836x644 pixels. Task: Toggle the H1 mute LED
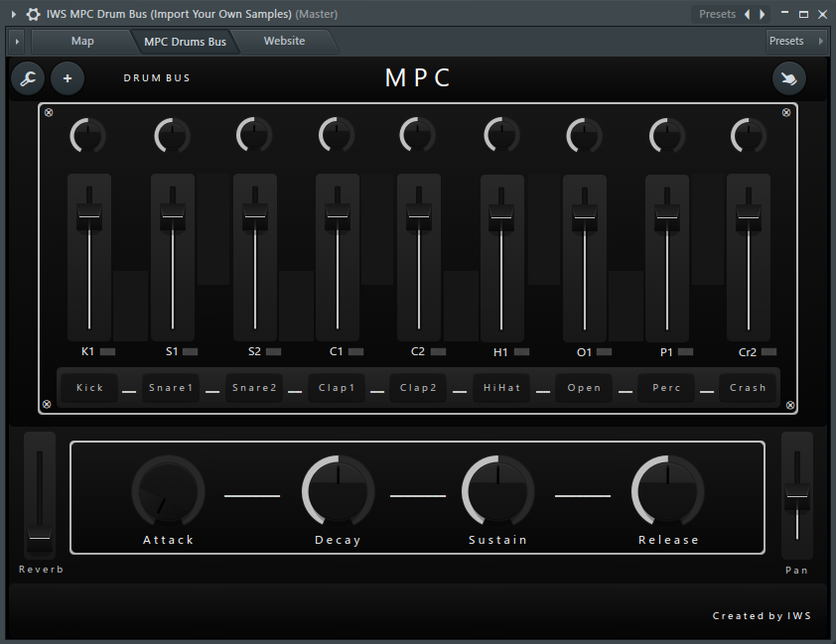click(x=521, y=351)
